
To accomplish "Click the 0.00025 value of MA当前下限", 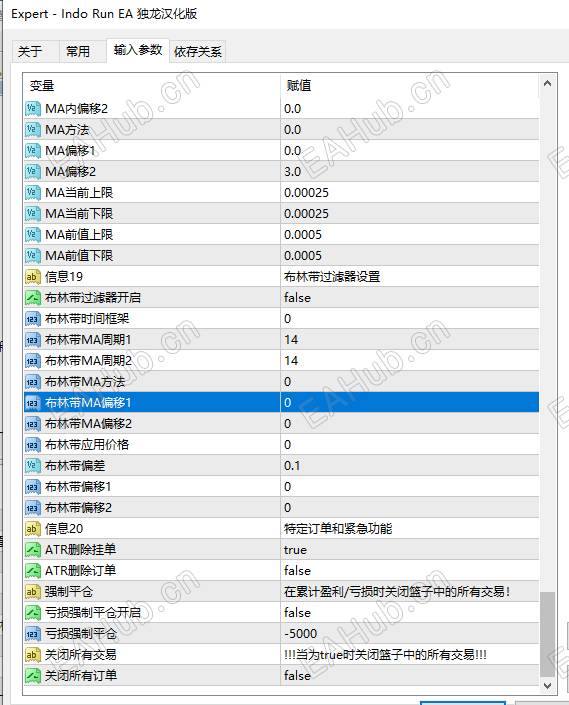I will [307, 214].
